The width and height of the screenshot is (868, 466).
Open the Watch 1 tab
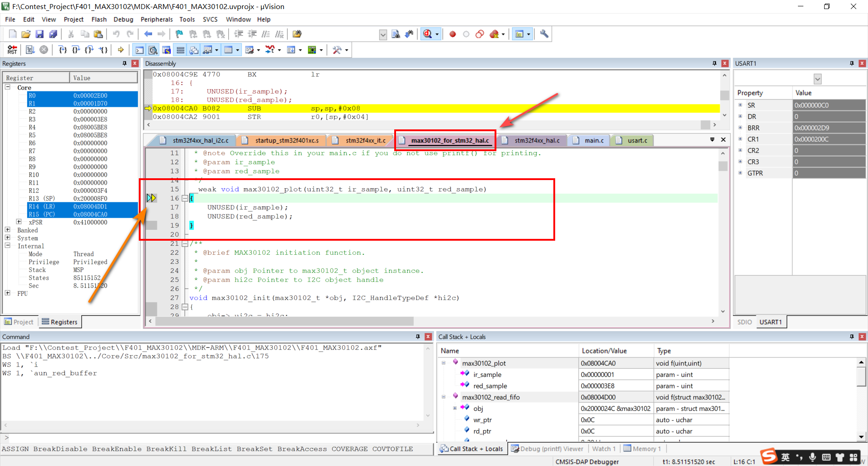(x=604, y=448)
